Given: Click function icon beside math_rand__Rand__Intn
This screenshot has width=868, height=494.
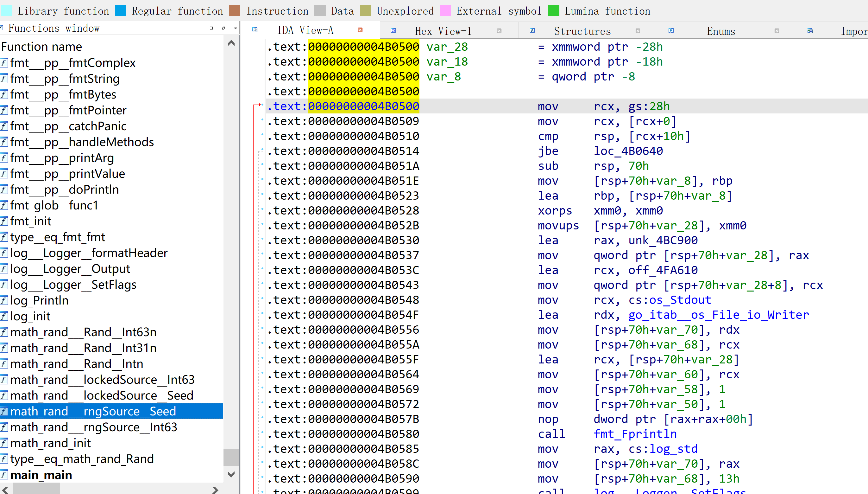Looking at the screenshot, I should [x=4, y=364].
